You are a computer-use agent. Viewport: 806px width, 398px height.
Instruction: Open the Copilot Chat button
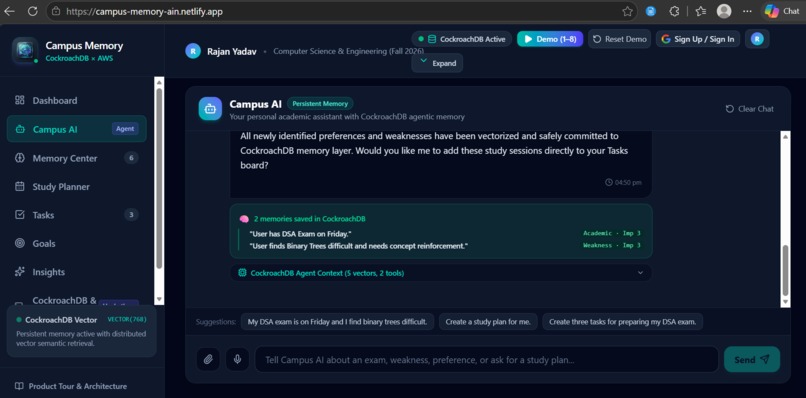coord(782,11)
